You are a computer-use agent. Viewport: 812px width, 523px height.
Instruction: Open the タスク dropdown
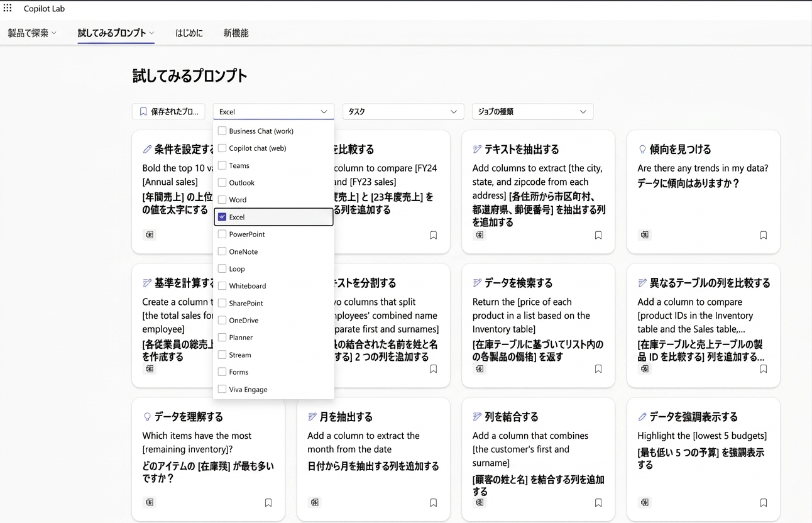click(x=403, y=111)
